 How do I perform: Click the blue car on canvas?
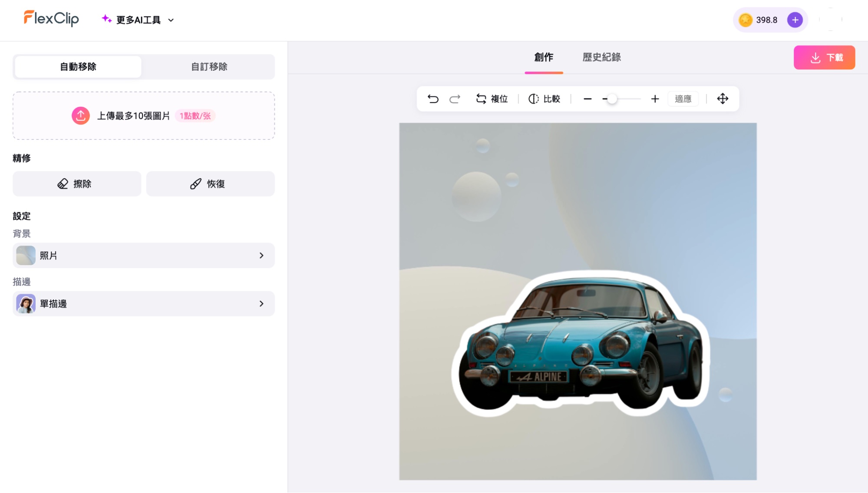tap(582, 343)
